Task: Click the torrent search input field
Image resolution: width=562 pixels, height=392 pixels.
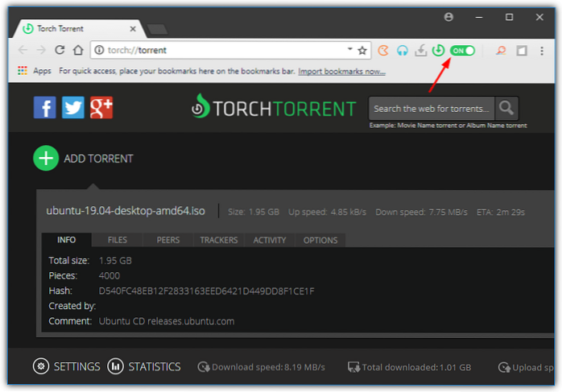Action: click(431, 108)
